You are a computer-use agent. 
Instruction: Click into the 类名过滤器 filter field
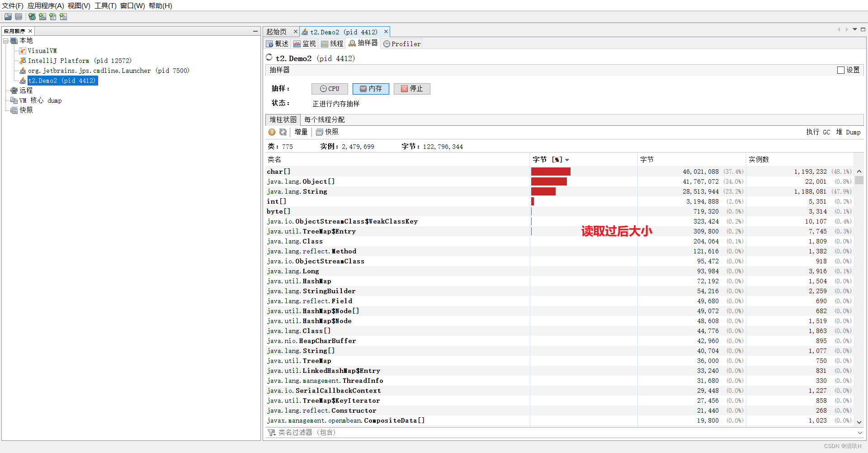tap(565, 433)
